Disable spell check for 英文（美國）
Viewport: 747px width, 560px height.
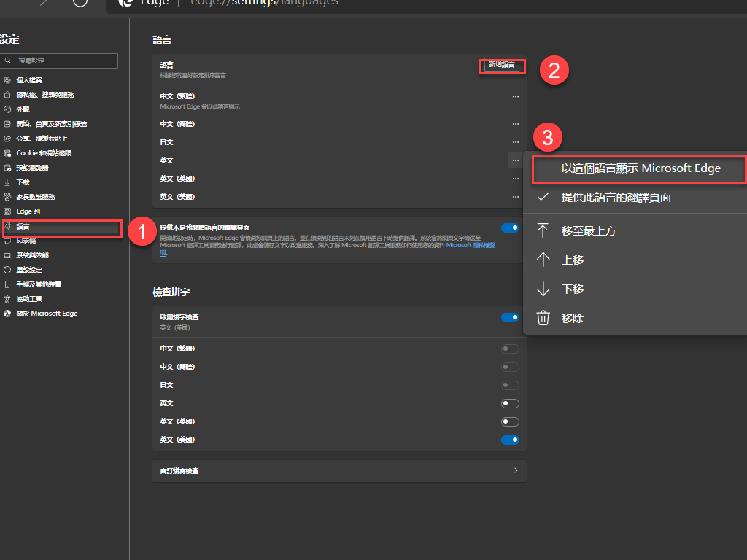pyautogui.click(x=510, y=440)
